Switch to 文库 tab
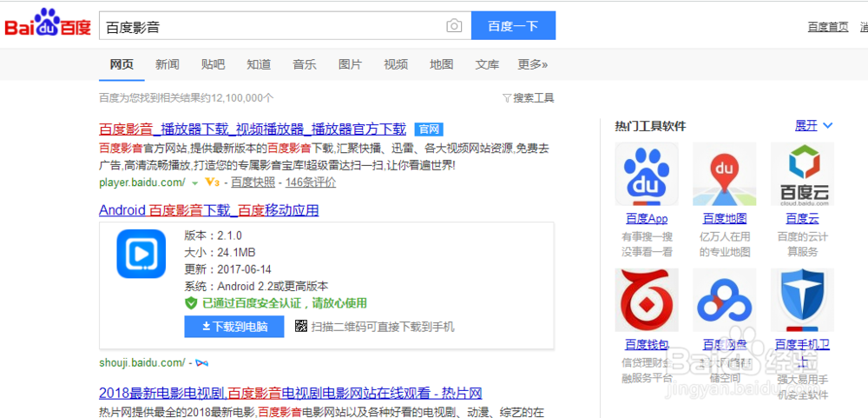Image resolution: width=868 pixels, height=418 pixels. (487, 64)
